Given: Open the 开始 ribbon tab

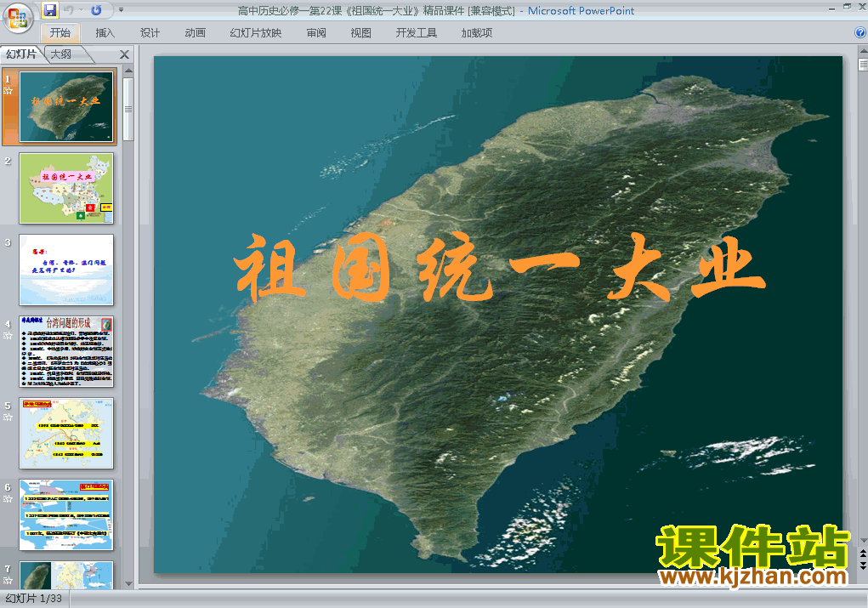Looking at the screenshot, I should pyautogui.click(x=60, y=32).
